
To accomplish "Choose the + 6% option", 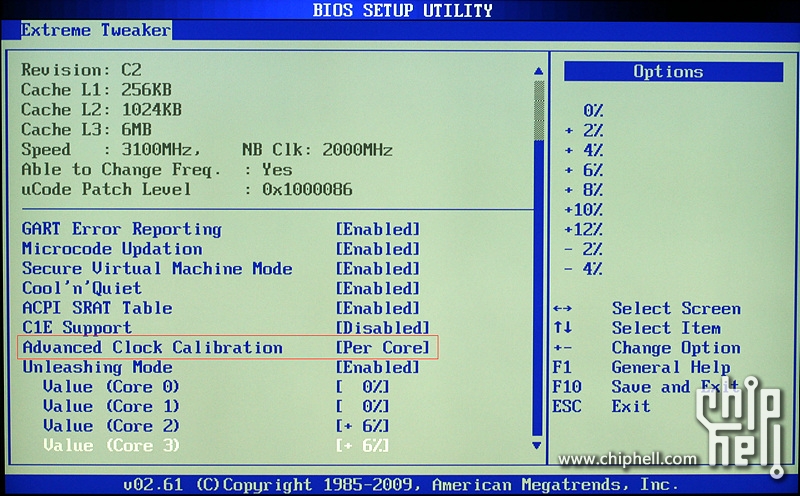I will pyautogui.click(x=584, y=170).
